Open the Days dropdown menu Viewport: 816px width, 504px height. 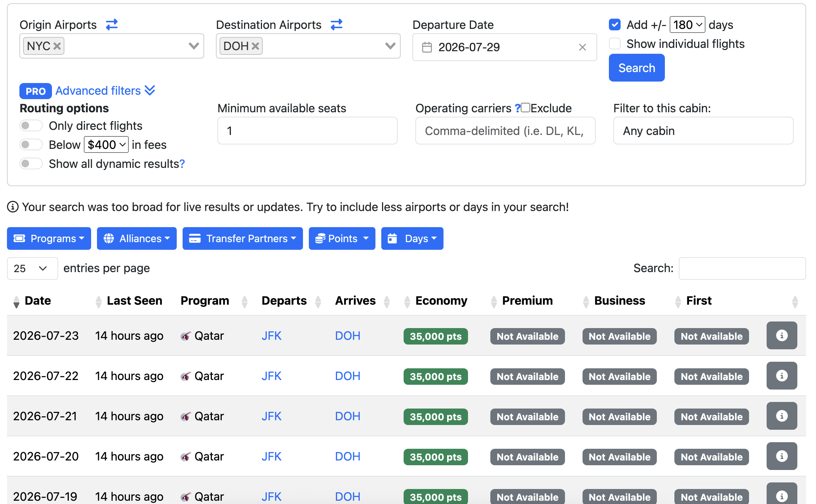[x=412, y=238]
